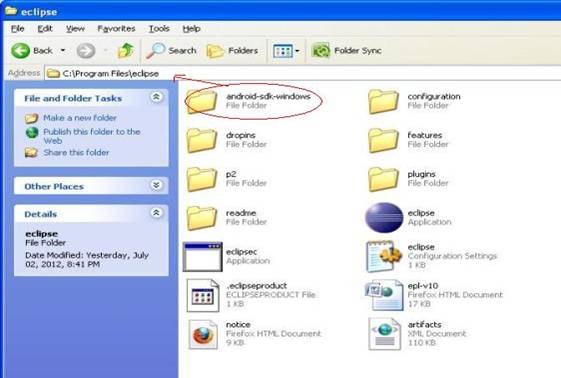Click the .eclipseproduct file name
This screenshot has height=378, width=561.
256,285
